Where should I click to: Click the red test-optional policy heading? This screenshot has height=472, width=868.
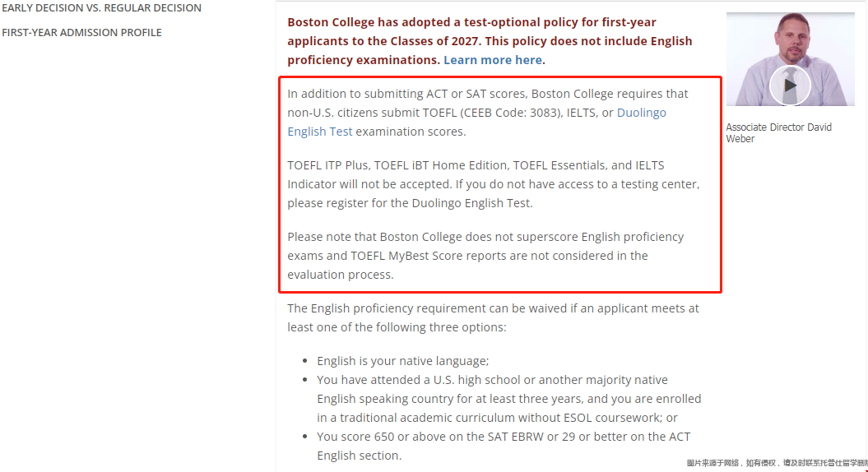[490, 41]
